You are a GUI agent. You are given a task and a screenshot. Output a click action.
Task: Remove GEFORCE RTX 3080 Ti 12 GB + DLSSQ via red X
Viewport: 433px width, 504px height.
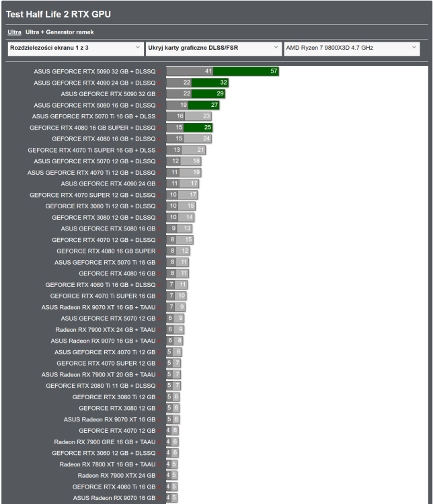[159, 207]
